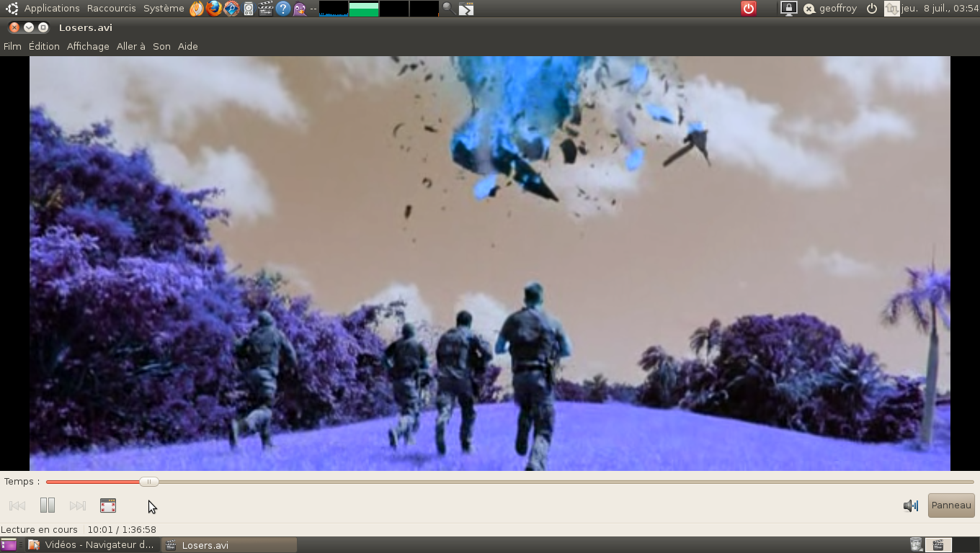Viewport: 980px width, 553px height.
Task: Go to the previous chapter
Action: click(17, 505)
